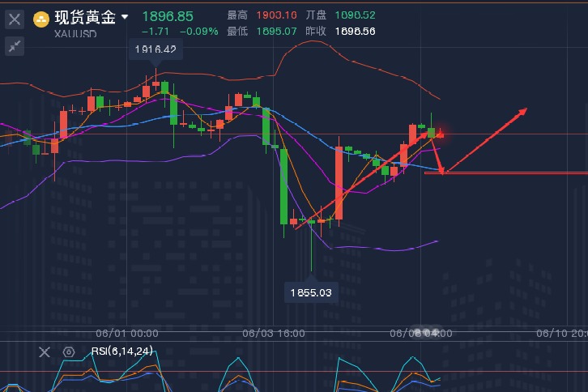Image resolution: width=588 pixels, height=392 pixels.
Task: Click the 1855.03 low price label
Action: pyautogui.click(x=311, y=292)
